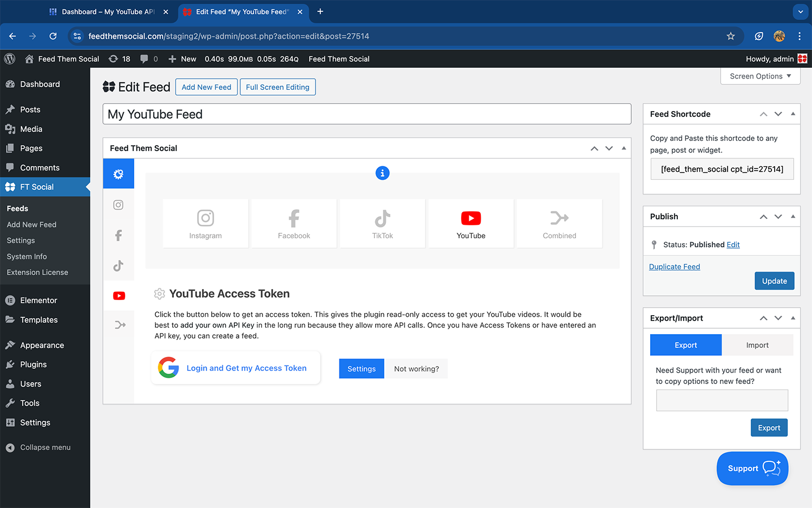Click Howdy, admin account menu

tap(776, 58)
